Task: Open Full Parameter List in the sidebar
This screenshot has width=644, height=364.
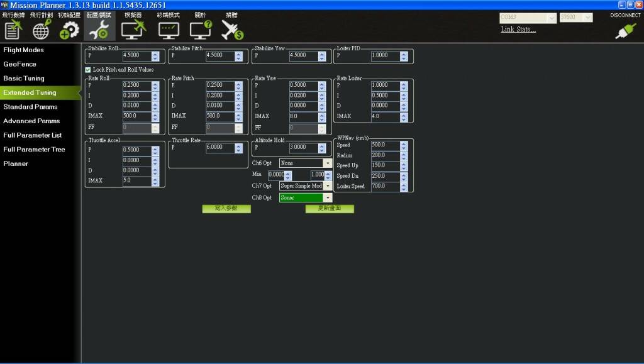Action: (32, 135)
